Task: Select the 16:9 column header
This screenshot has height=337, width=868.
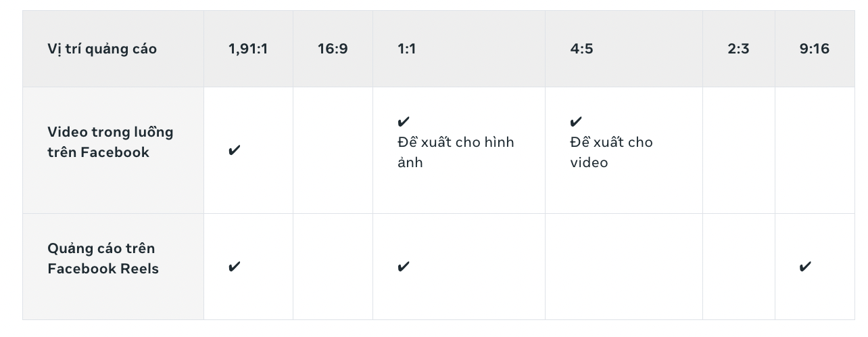Action: tap(333, 49)
